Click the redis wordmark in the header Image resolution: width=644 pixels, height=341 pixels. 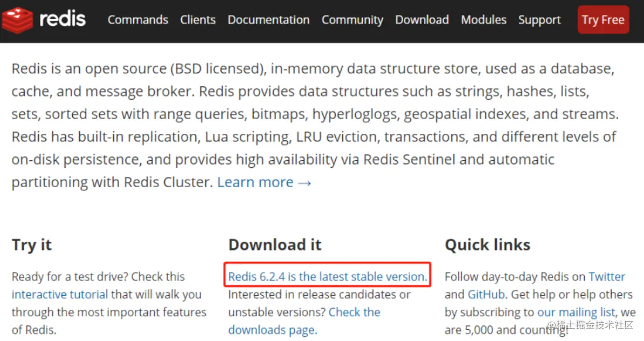tap(63, 19)
